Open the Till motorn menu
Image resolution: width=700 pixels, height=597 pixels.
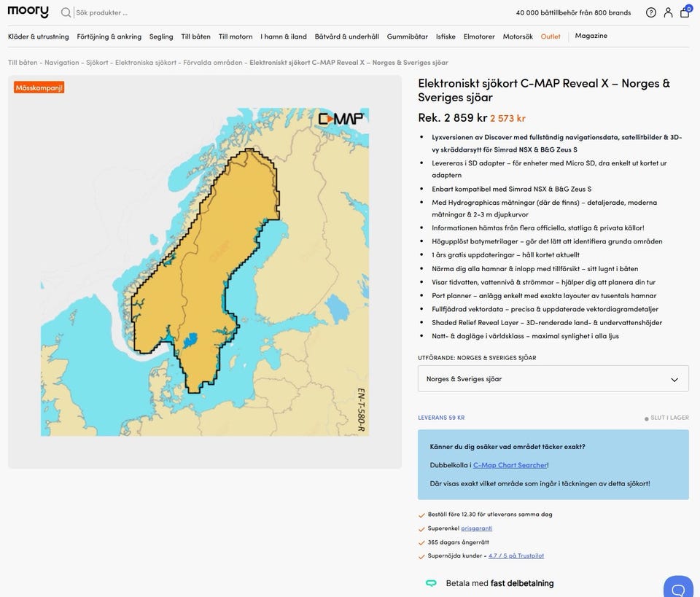tap(236, 36)
